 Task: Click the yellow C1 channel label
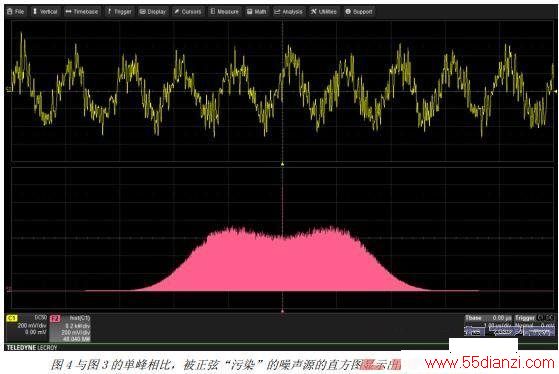pyautogui.click(x=12, y=318)
